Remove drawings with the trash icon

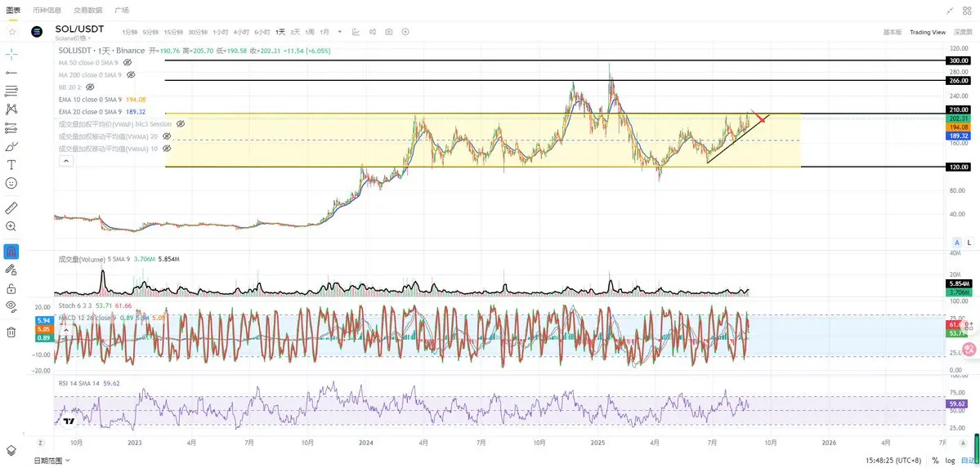pos(11,332)
